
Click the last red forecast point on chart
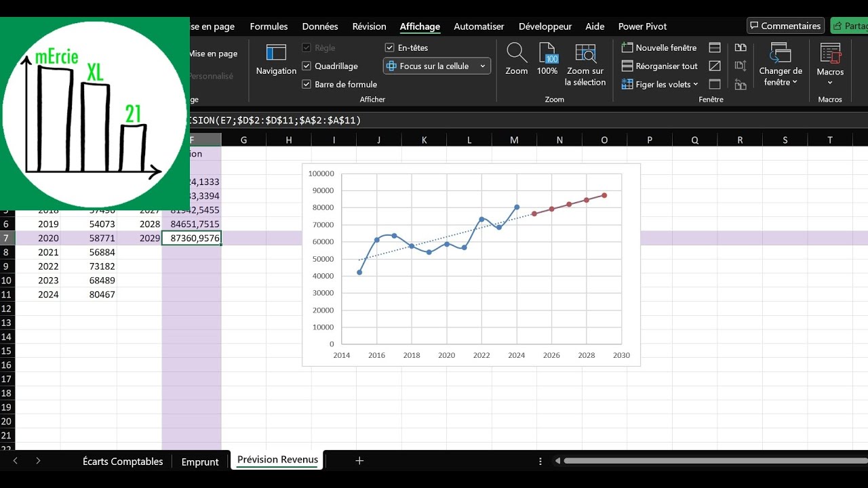tap(604, 195)
